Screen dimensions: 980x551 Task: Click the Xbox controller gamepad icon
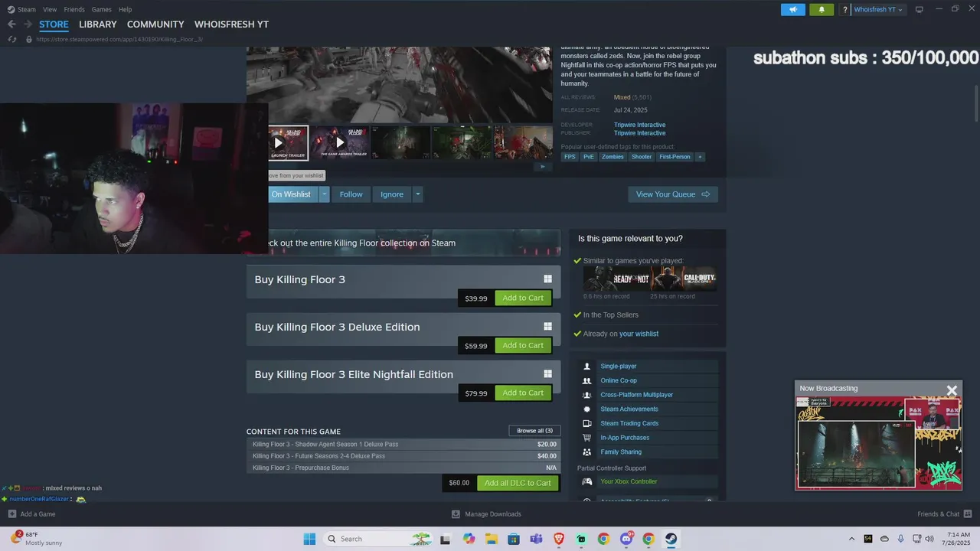click(x=586, y=481)
